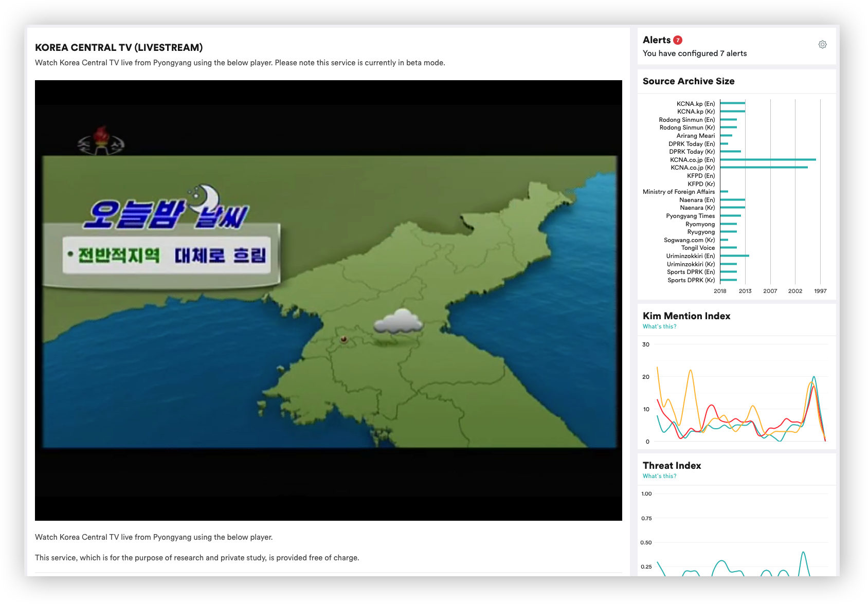
Task: Select the "Source Archive Size" heading
Action: tap(688, 81)
